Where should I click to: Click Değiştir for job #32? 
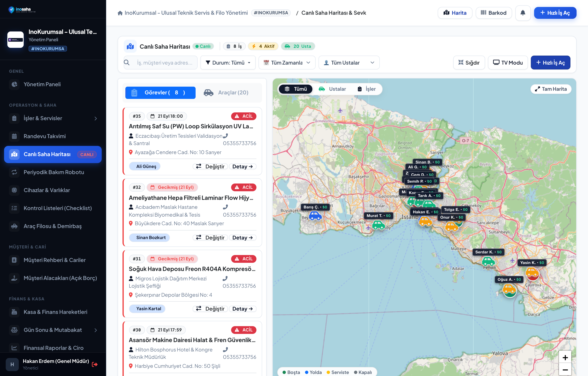tap(210, 238)
